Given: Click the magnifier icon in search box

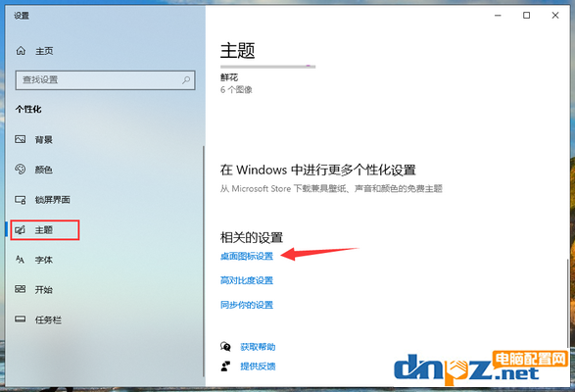Looking at the screenshot, I should coord(186,79).
